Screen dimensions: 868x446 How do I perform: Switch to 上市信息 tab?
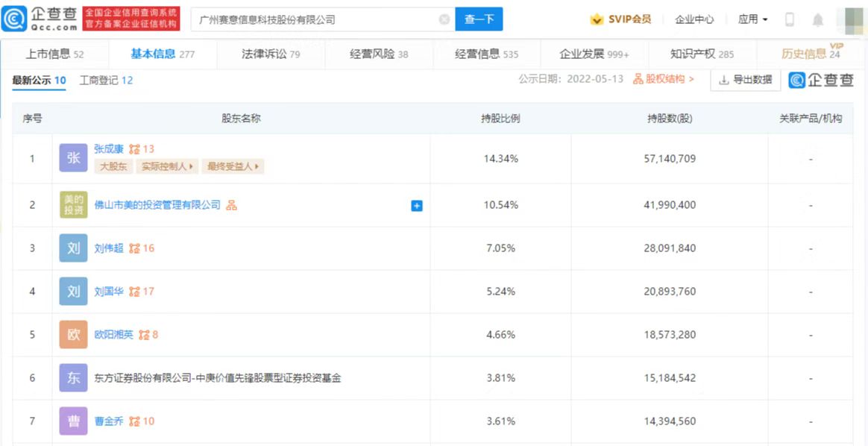(x=54, y=54)
